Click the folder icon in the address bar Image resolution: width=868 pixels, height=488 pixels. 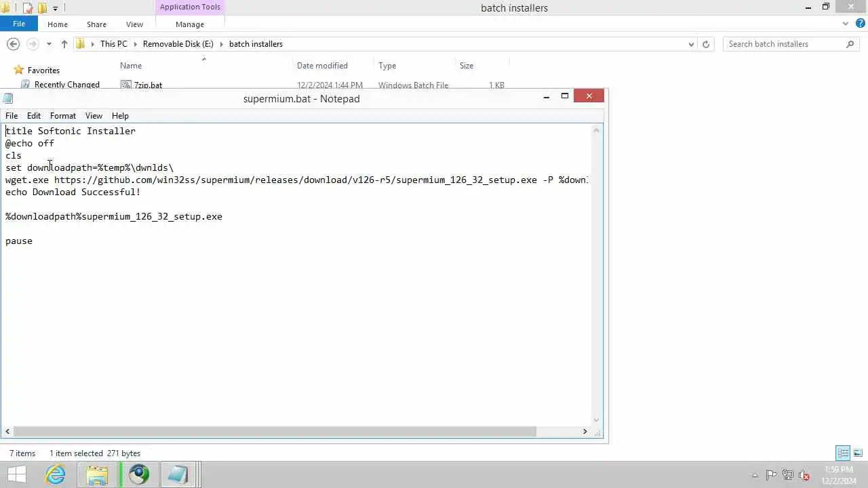(81, 44)
